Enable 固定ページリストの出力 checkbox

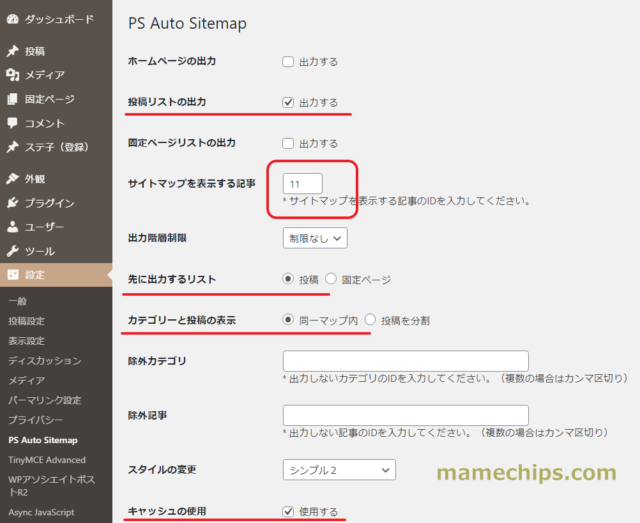[288, 143]
